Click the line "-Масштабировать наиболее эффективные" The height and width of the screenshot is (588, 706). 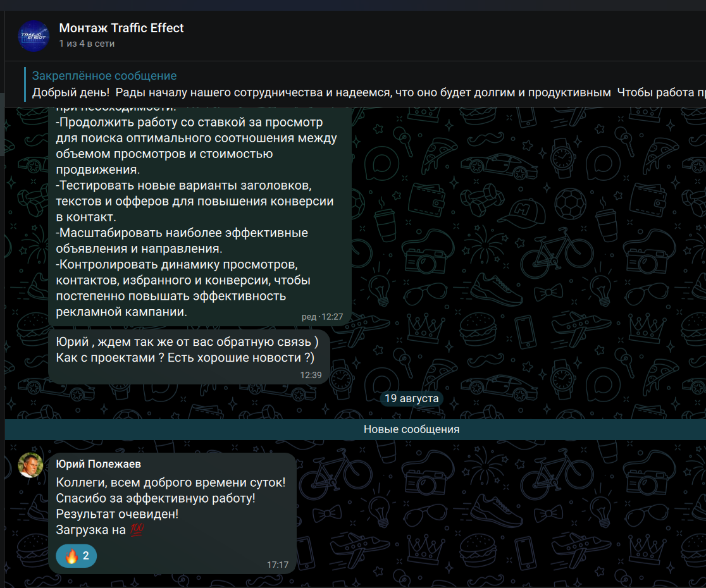point(182,233)
